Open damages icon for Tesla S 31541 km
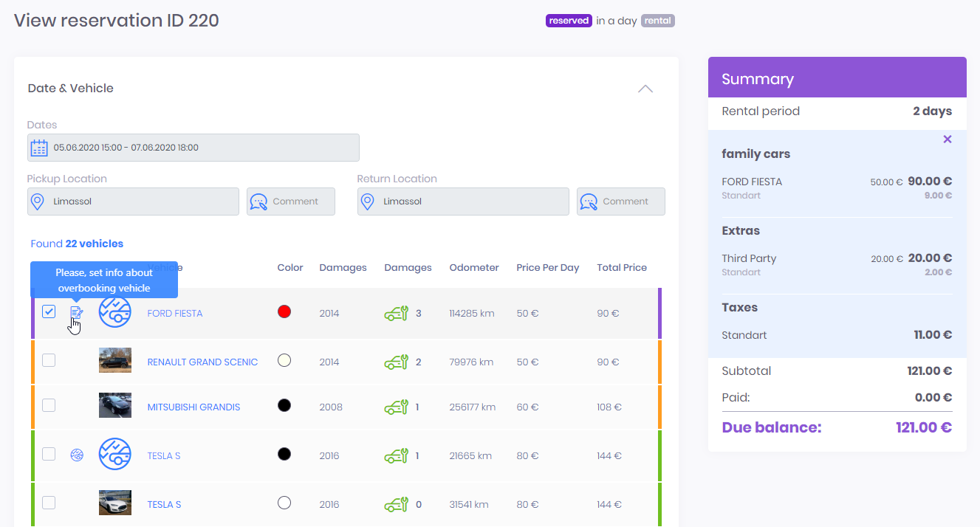 point(397,505)
